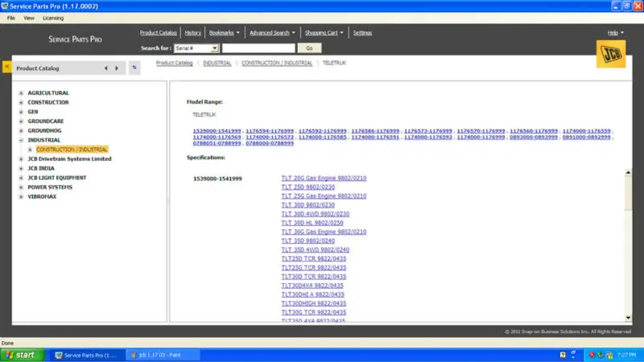Open the Help dropdown menu
The height and width of the screenshot is (362, 644).
click(615, 33)
